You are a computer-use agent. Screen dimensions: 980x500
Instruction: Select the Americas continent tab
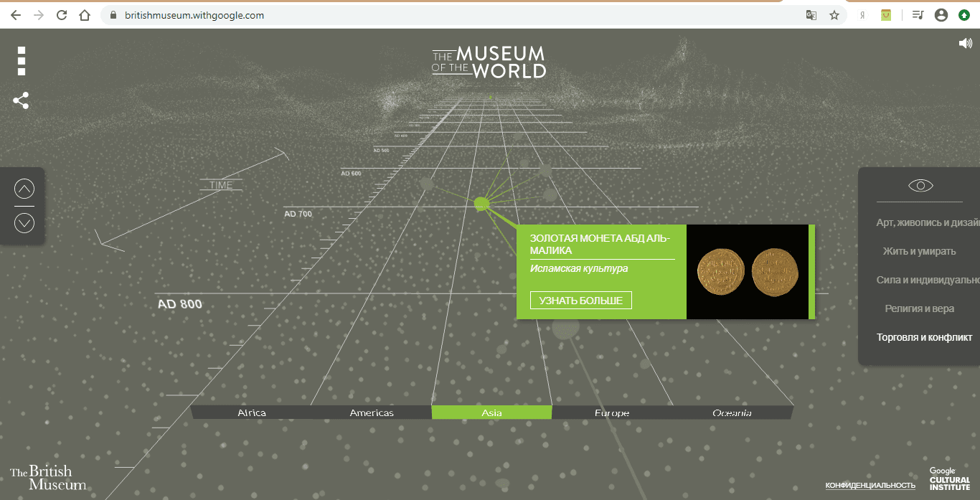tap(372, 412)
